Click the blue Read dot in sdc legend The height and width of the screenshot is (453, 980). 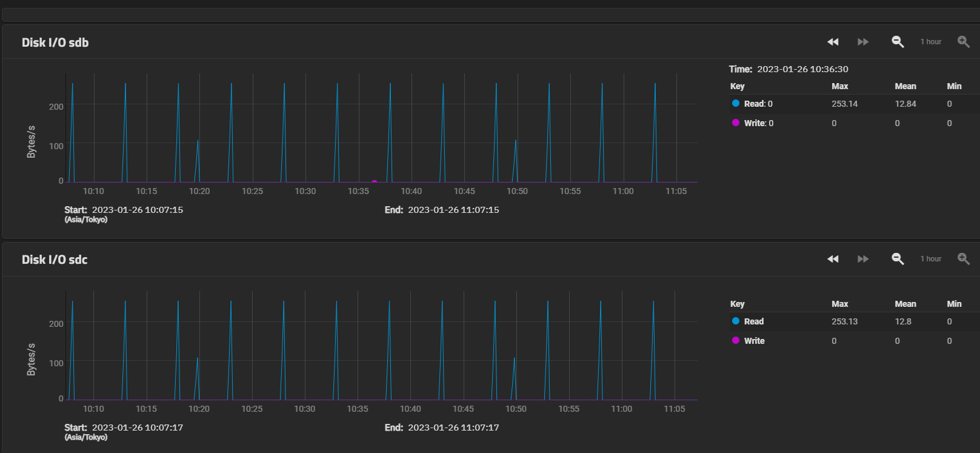point(736,321)
